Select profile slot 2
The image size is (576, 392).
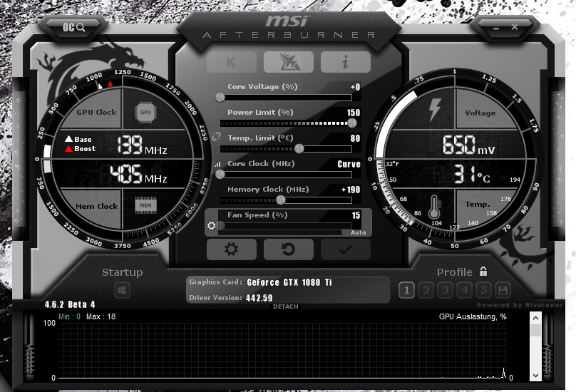click(426, 290)
